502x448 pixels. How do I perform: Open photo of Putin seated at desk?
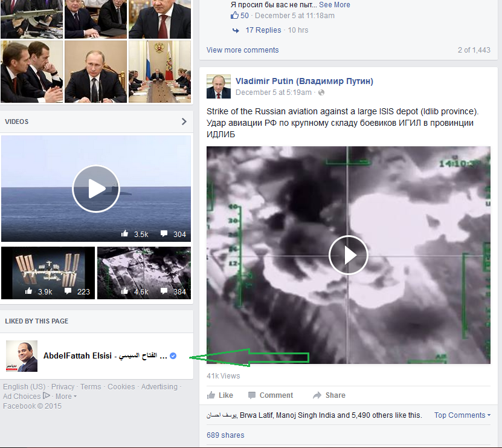(x=95, y=71)
